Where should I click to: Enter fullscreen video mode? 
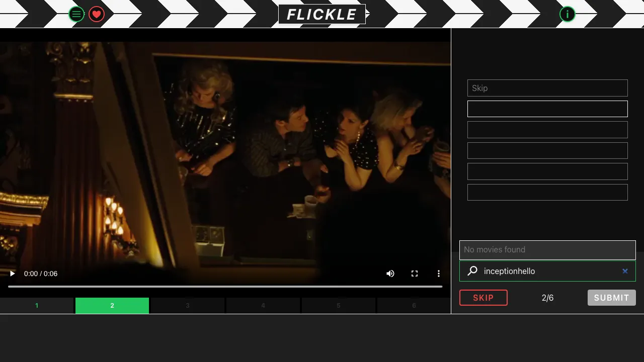point(415,274)
